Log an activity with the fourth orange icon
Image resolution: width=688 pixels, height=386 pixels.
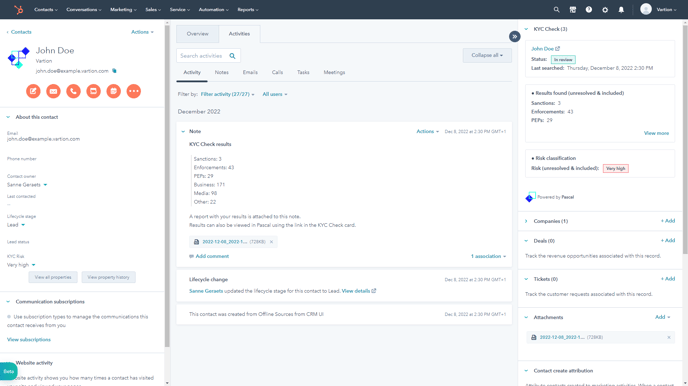(93, 91)
